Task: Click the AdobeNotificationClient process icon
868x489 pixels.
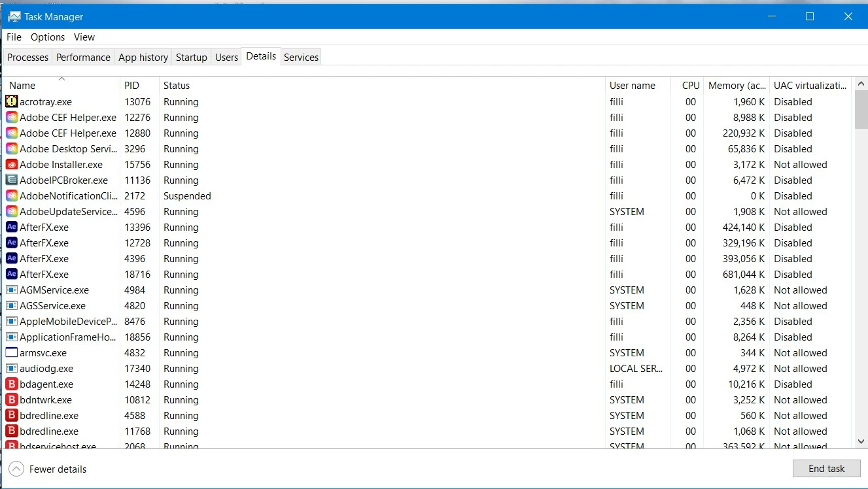Action: (x=11, y=195)
